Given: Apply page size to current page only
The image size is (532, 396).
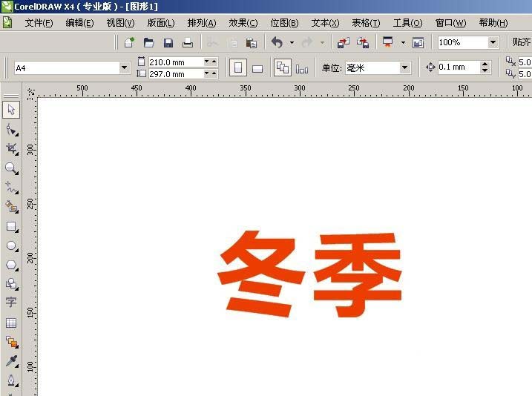Looking at the screenshot, I should [302, 69].
